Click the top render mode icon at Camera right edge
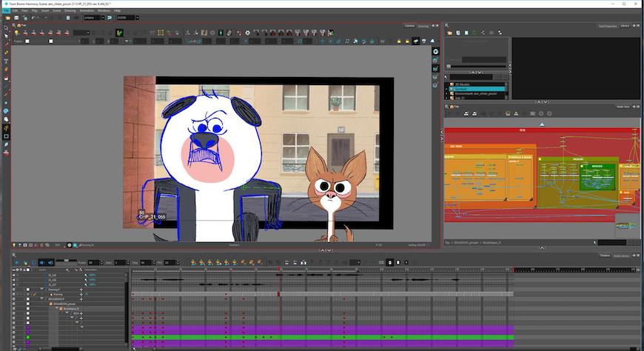 click(x=435, y=51)
